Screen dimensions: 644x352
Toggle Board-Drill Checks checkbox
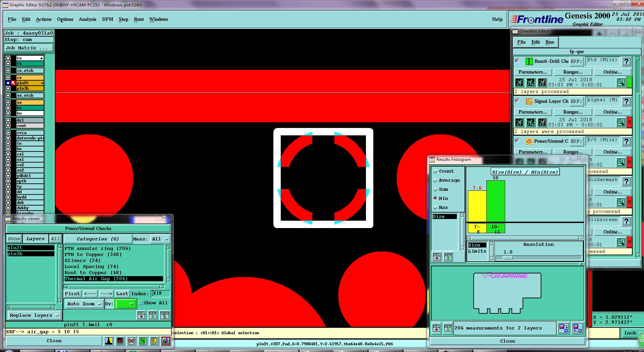pyautogui.click(x=517, y=60)
